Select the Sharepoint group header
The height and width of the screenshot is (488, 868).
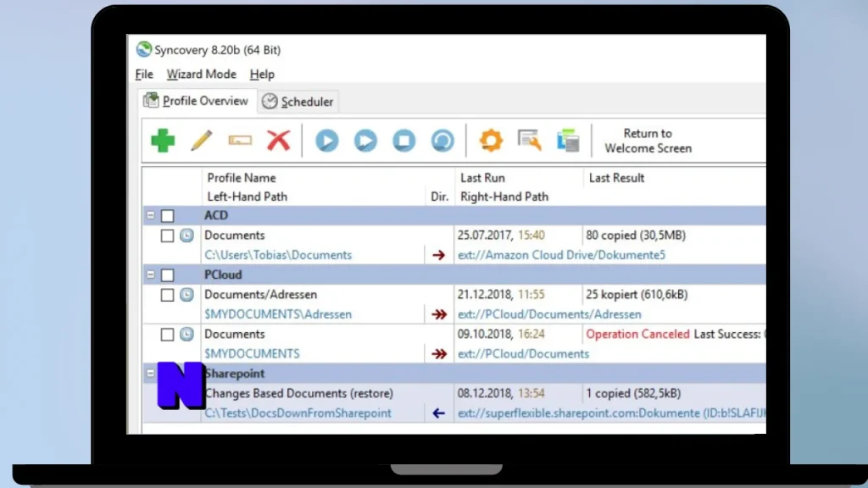tap(454, 374)
